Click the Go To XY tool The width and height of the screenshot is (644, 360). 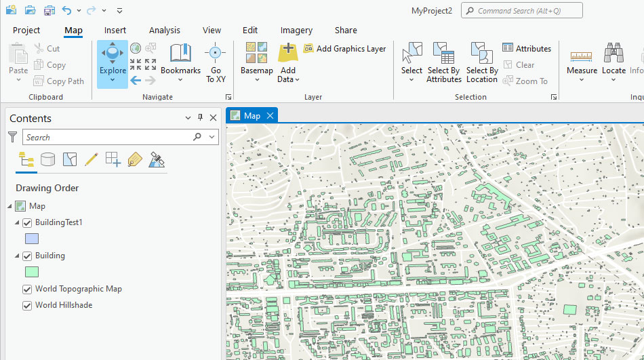pos(216,62)
